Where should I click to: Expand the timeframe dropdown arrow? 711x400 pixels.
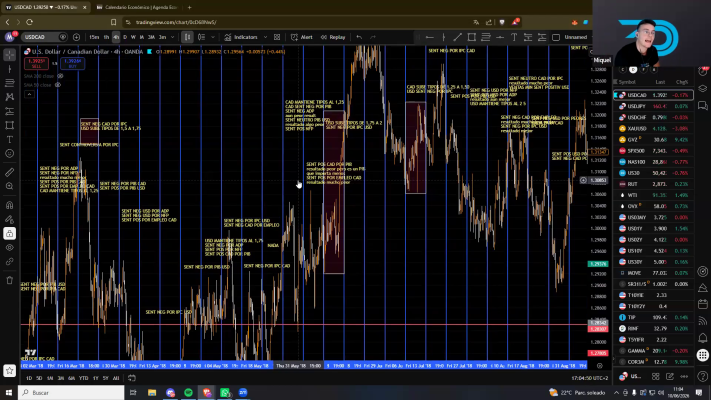(x=172, y=37)
